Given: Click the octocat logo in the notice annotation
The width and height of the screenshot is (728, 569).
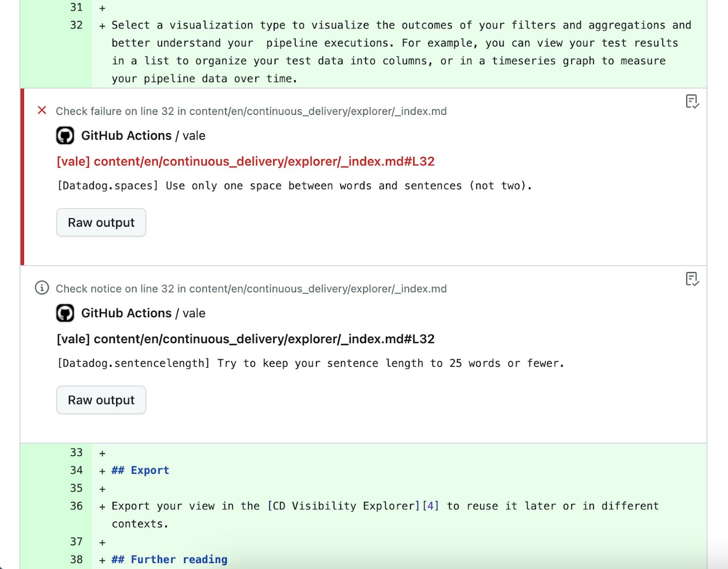Looking at the screenshot, I should click(65, 313).
